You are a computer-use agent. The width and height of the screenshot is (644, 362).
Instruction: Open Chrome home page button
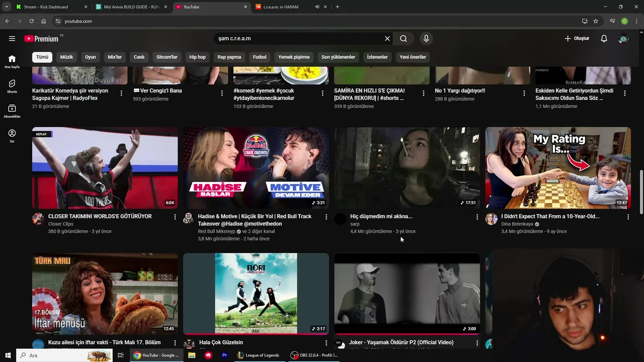point(44,21)
